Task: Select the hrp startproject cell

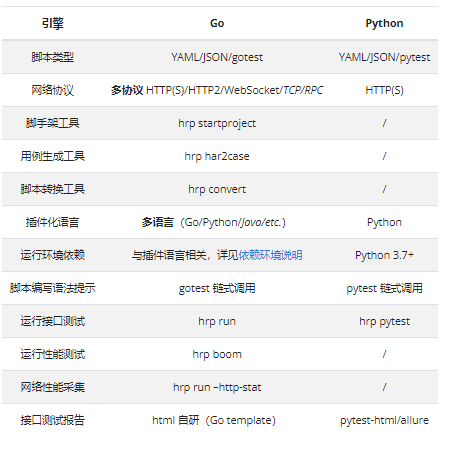Action: [x=217, y=123]
